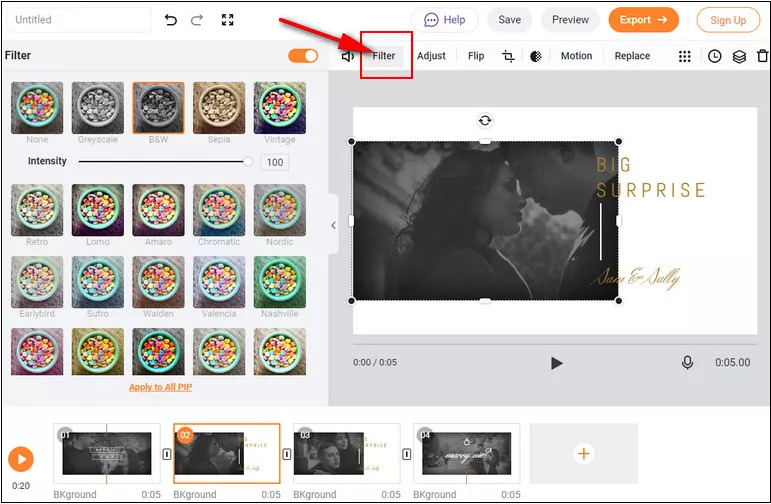Select scene 04 in the timeline
The width and height of the screenshot is (771, 504).
467,453
